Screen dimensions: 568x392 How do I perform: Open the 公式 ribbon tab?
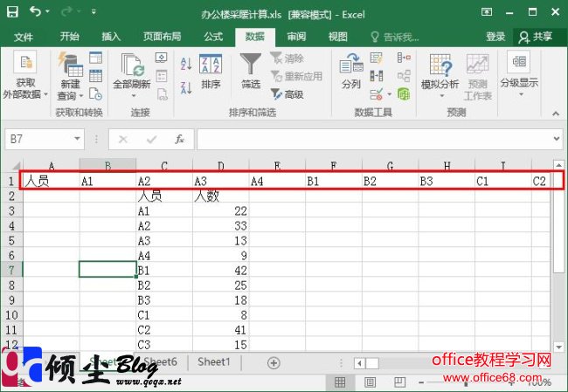[x=213, y=37]
